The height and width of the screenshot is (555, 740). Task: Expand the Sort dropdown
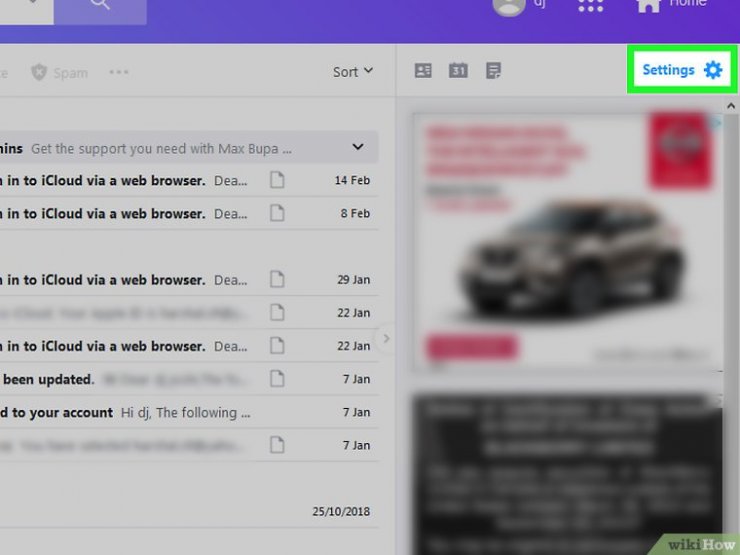pyautogui.click(x=353, y=72)
